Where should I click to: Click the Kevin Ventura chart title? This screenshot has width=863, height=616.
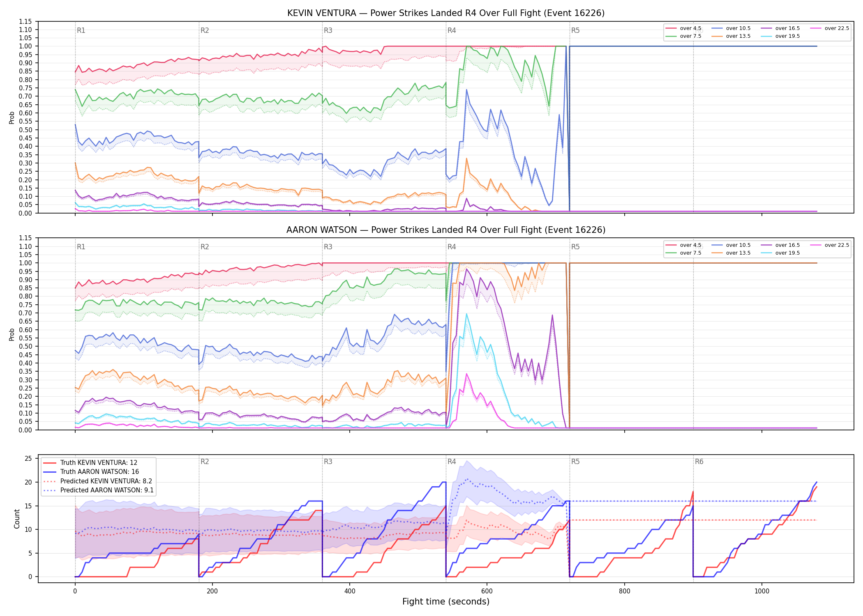(446, 13)
